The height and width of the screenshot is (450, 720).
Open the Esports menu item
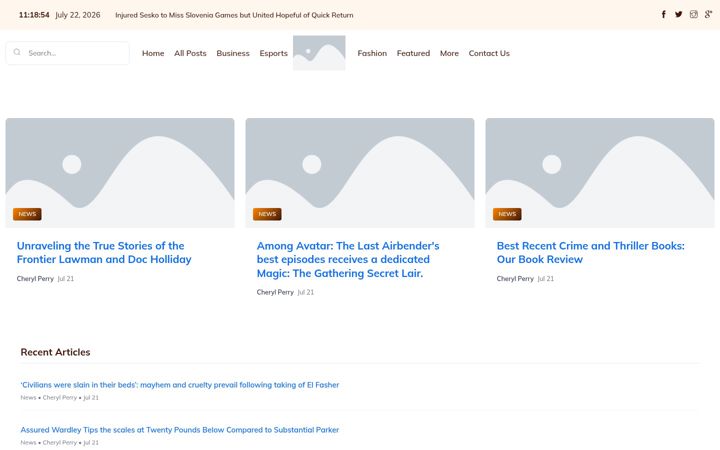tap(273, 53)
